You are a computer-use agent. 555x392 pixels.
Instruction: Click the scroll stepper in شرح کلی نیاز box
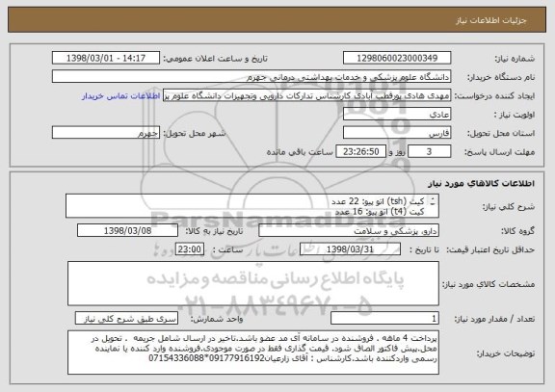pos(433,201)
